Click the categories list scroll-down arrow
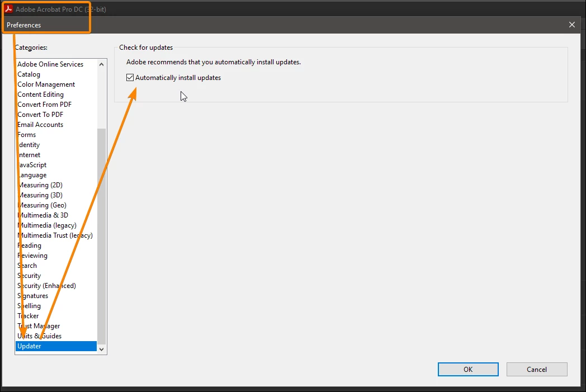 pos(101,350)
